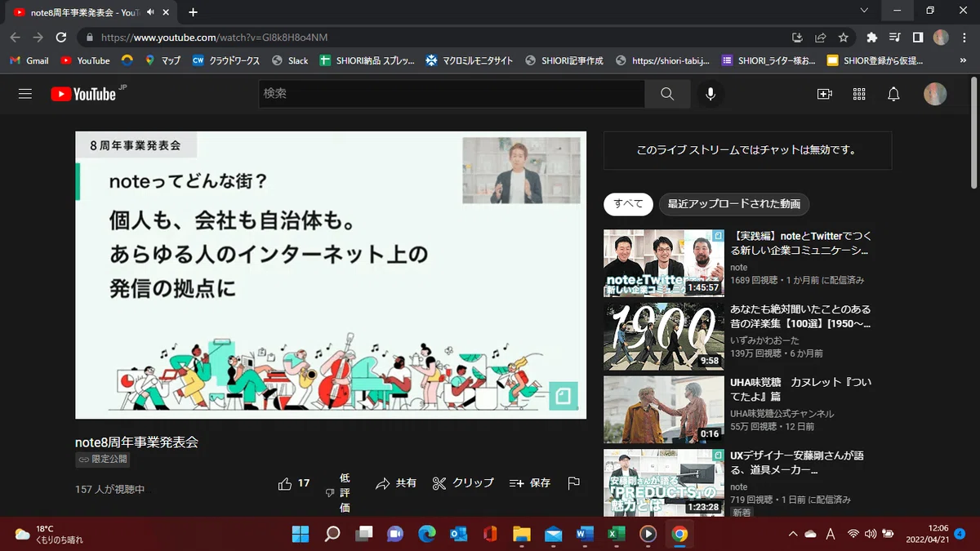Select the すべて filter chip
This screenshot has height=551, width=980.
coord(628,204)
